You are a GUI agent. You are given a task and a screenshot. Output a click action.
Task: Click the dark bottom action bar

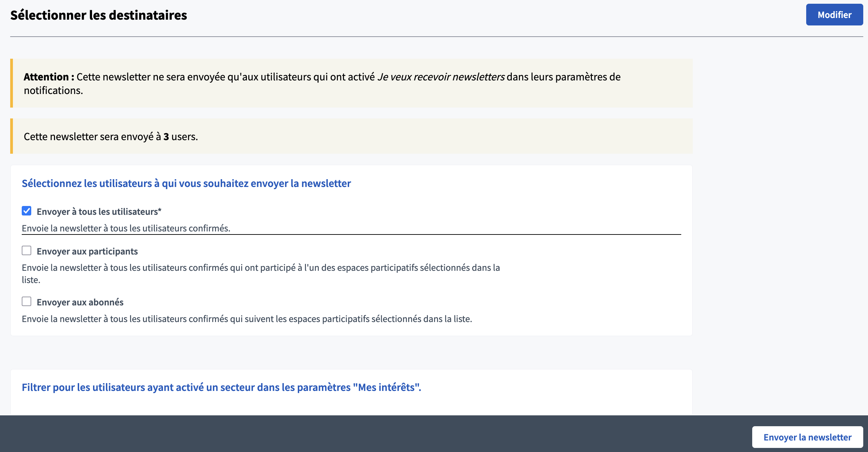pos(374,434)
